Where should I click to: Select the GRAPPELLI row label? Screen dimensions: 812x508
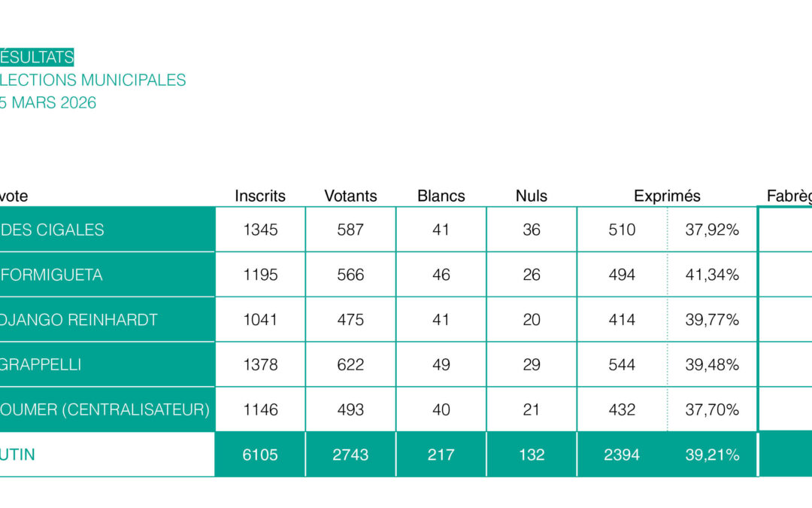tap(42, 365)
